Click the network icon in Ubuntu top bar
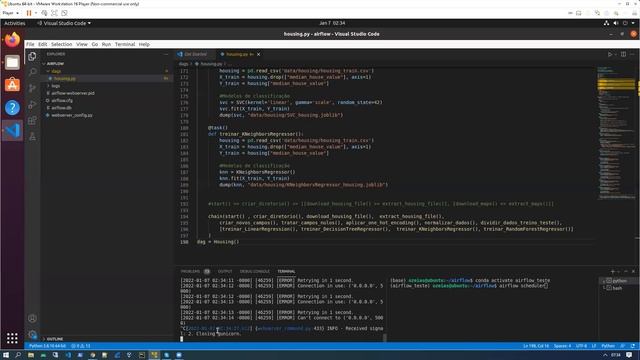This screenshot has width=640, height=360. (607, 23)
